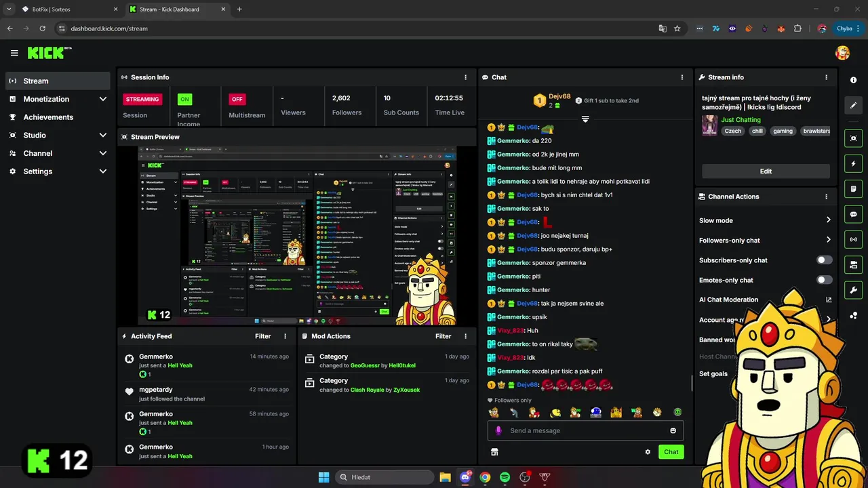The width and height of the screenshot is (868, 488).
Task: Toggle Emotes-only chat switch
Action: [824, 280]
